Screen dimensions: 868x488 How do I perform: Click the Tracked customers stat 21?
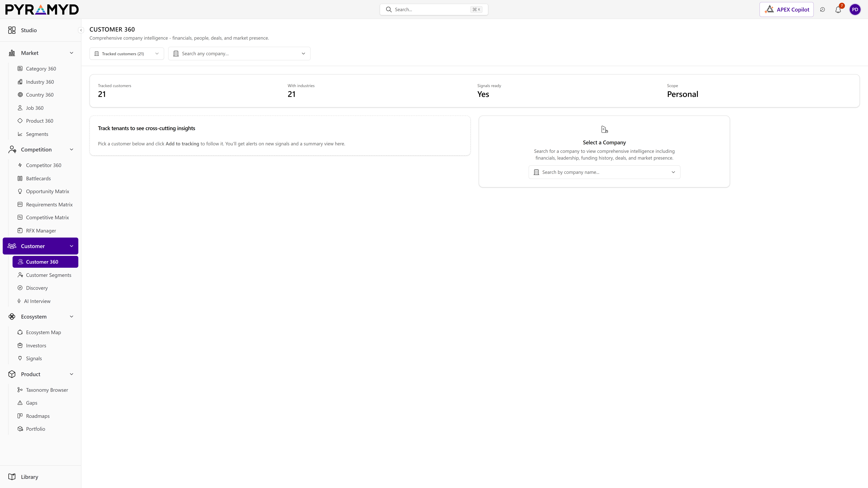102,94
